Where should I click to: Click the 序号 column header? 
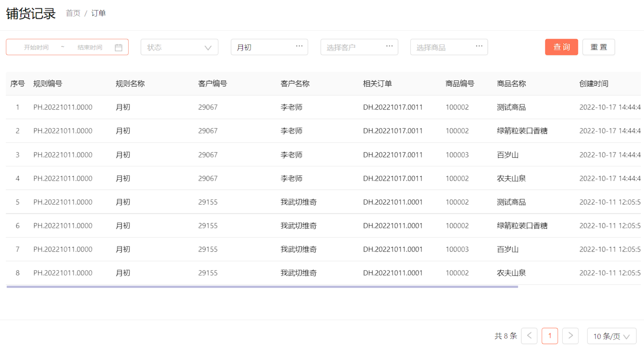click(x=18, y=84)
